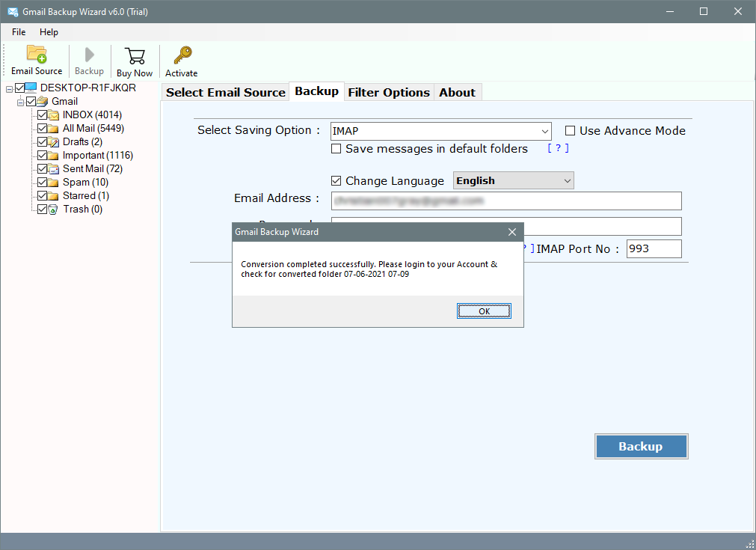
Task: Uncheck the INBOX (4014) checkbox
Action: click(43, 114)
